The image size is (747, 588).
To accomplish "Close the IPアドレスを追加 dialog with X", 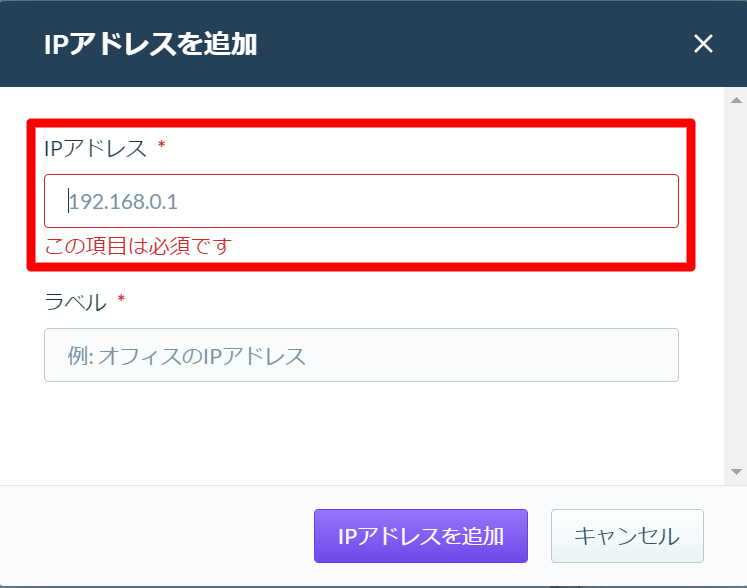I will [703, 44].
